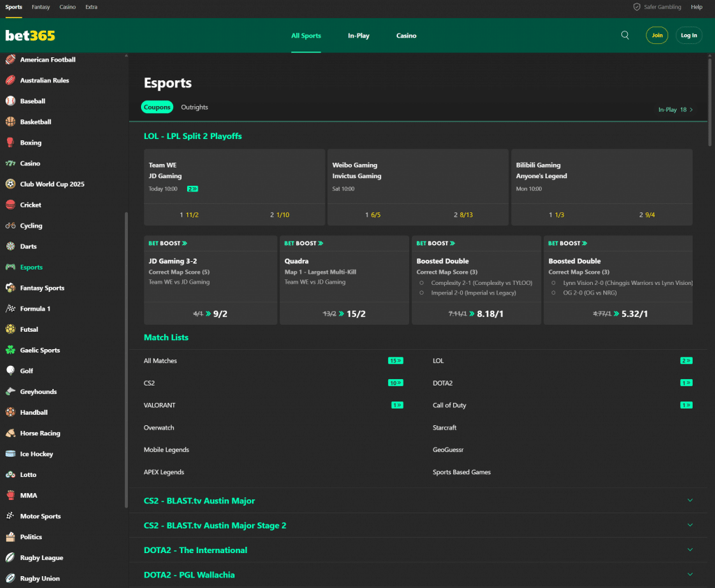Click the bet365 logo

[30, 36]
